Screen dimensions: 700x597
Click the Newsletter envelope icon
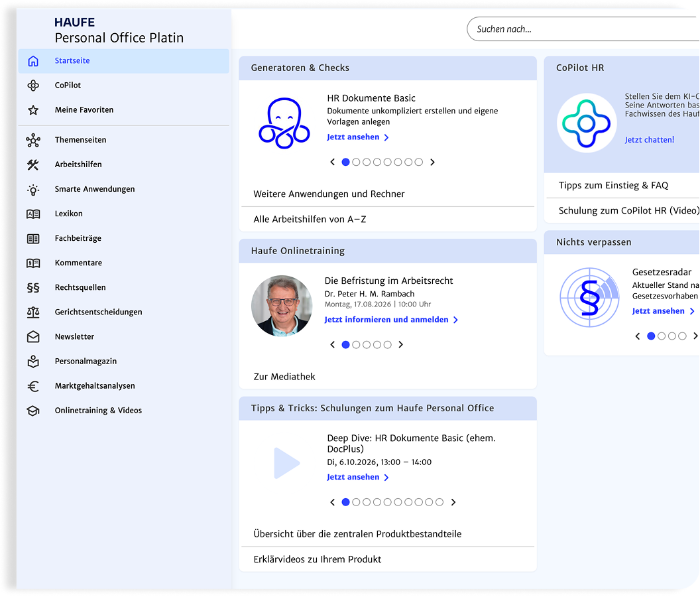tap(33, 337)
